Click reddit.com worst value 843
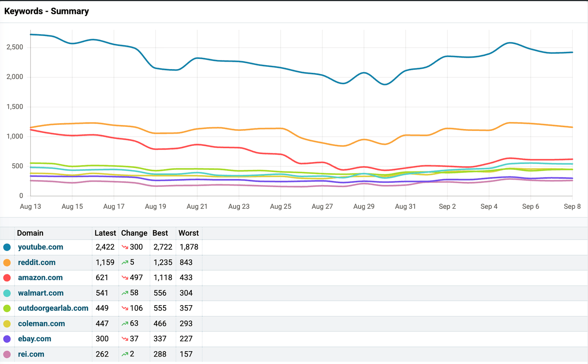The image size is (588, 364). tap(186, 263)
